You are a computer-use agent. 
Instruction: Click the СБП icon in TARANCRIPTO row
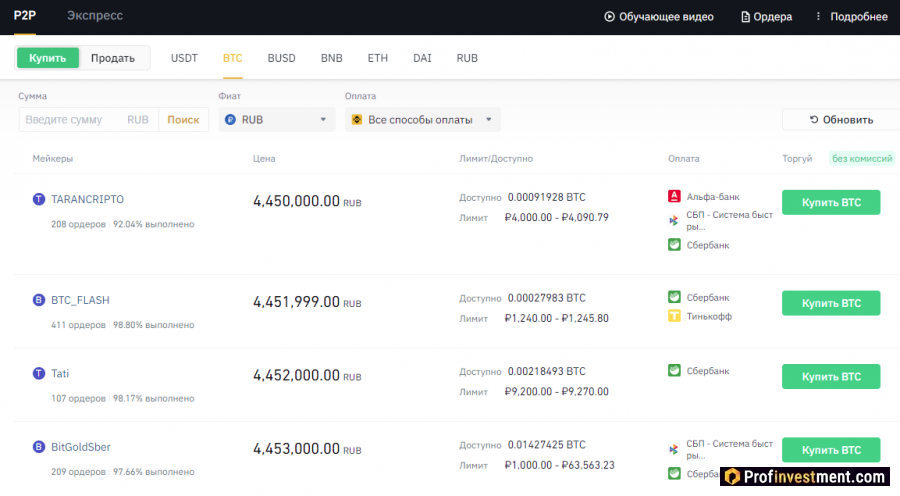tap(674, 220)
